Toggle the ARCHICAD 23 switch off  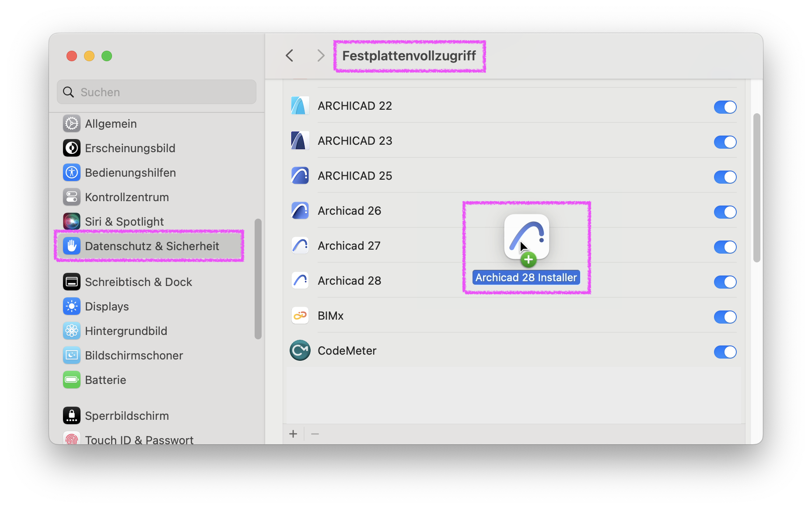pyautogui.click(x=725, y=142)
